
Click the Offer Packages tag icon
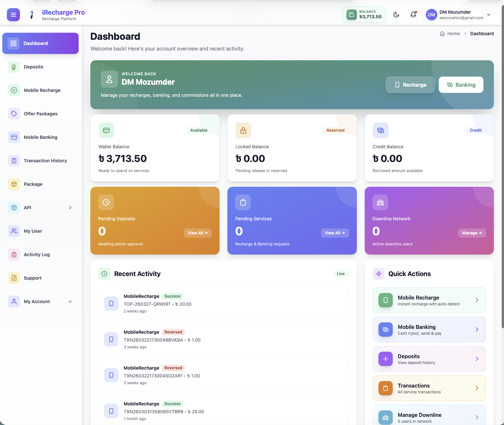pos(14,114)
